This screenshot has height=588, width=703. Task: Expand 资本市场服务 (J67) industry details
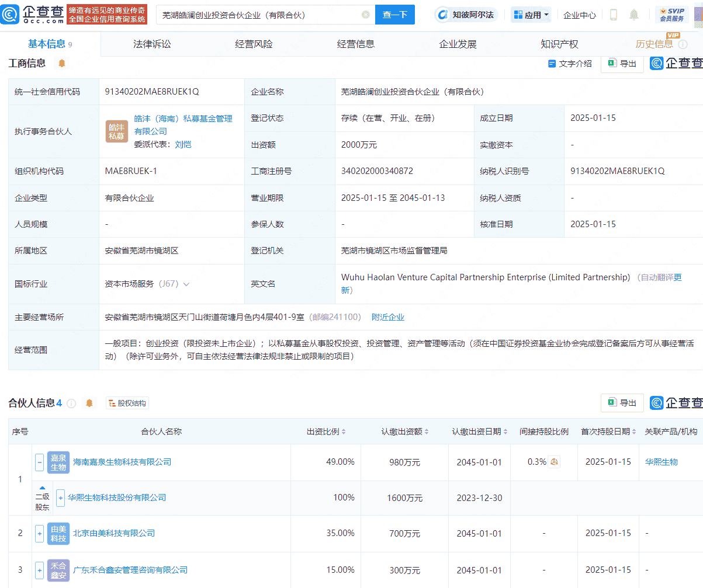(x=187, y=284)
